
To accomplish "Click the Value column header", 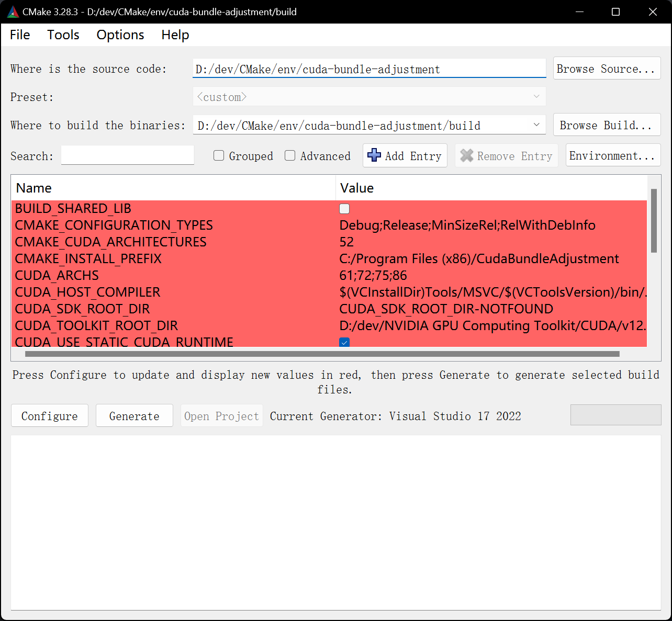I will 491,188.
